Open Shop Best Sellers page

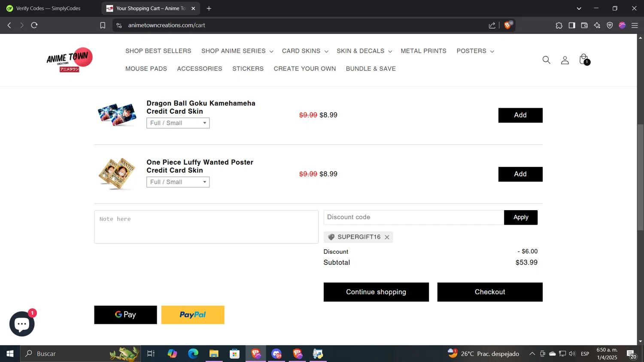[x=158, y=51]
